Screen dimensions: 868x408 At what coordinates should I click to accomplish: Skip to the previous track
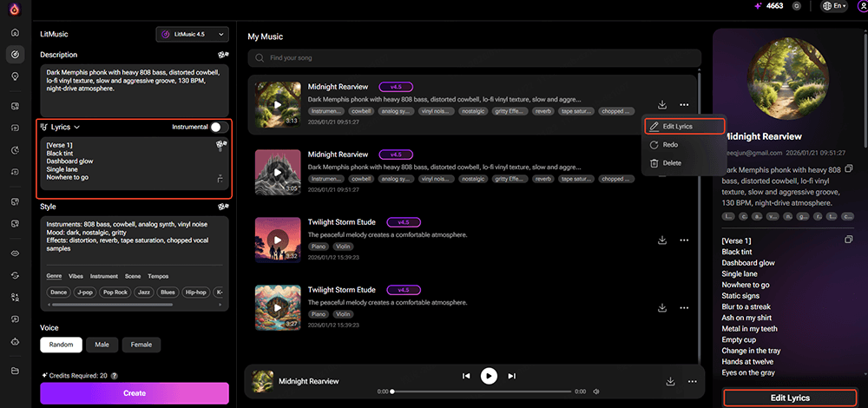click(465, 376)
